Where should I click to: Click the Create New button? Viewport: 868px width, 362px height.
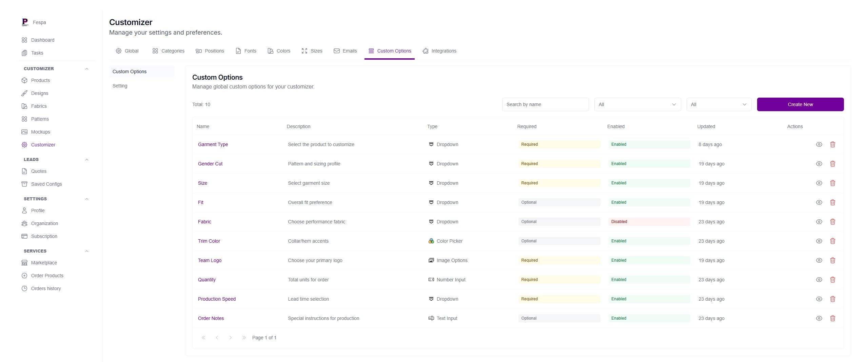tap(800, 104)
